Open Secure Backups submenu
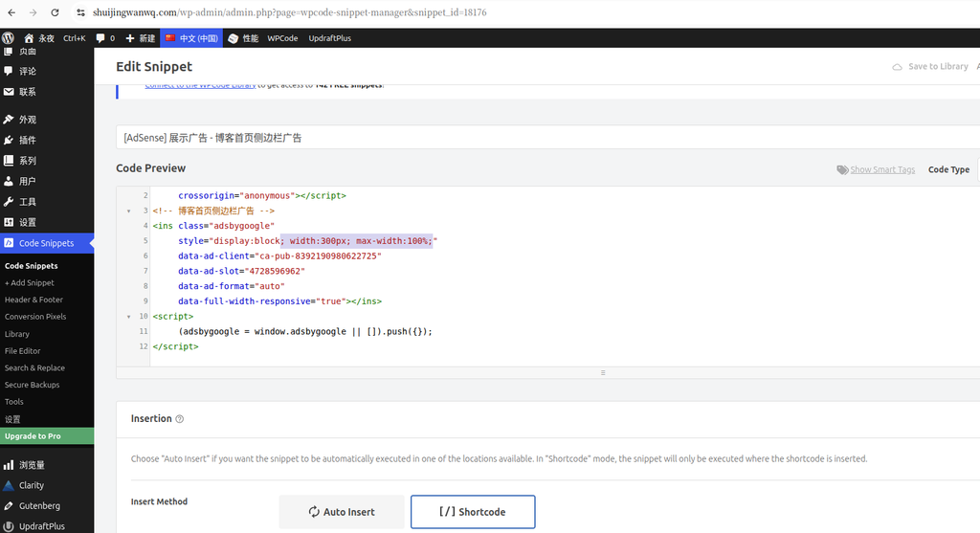Image resolution: width=980 pixels, height=533 pixels. [33, 385]
